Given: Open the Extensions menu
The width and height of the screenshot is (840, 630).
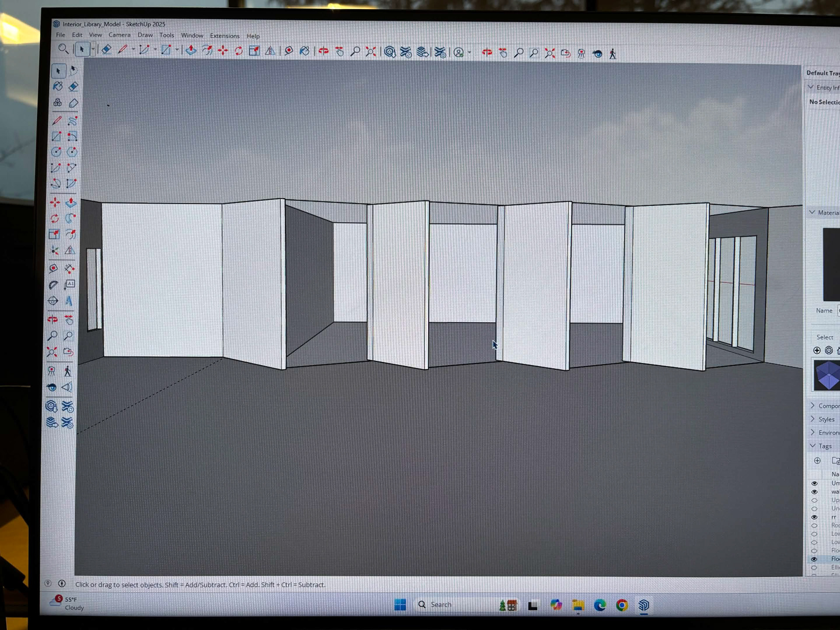Looking at the screenshot, I should pos(224,36).
